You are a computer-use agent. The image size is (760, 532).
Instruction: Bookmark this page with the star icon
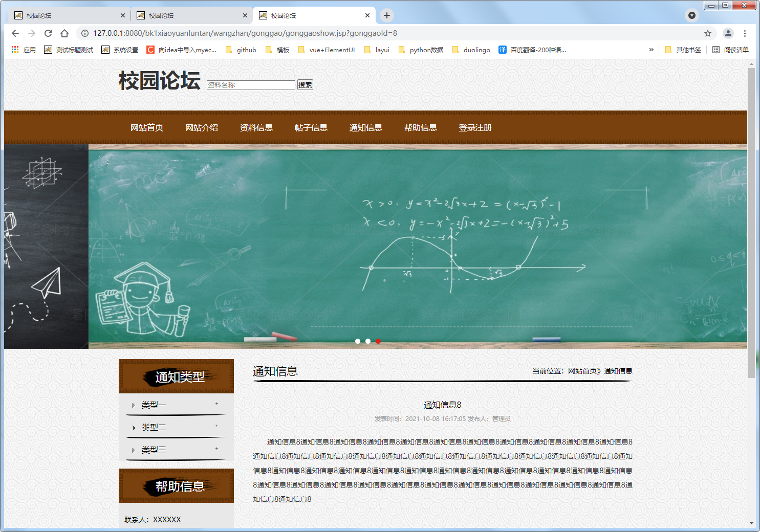(x=708, y=33)
